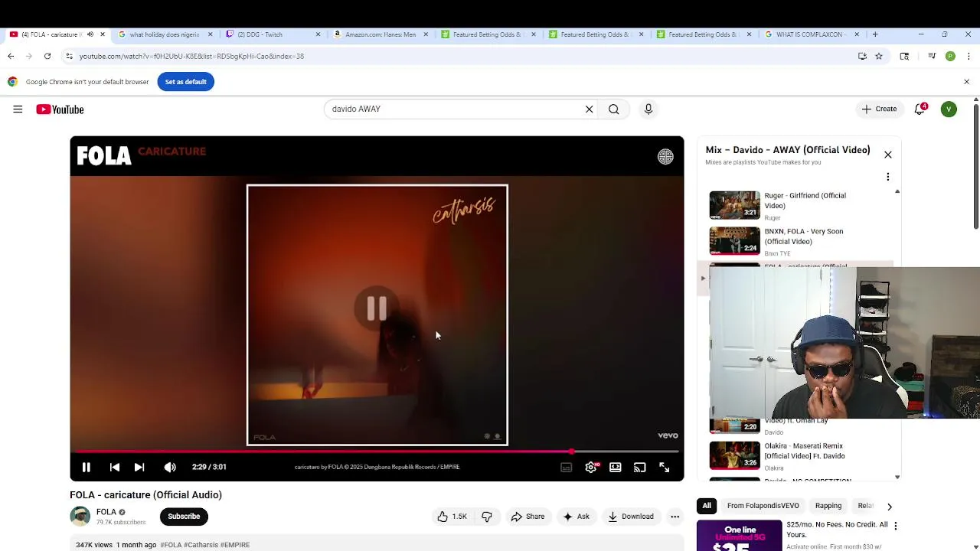Open the #FOLA hashtag

(171, 545)
